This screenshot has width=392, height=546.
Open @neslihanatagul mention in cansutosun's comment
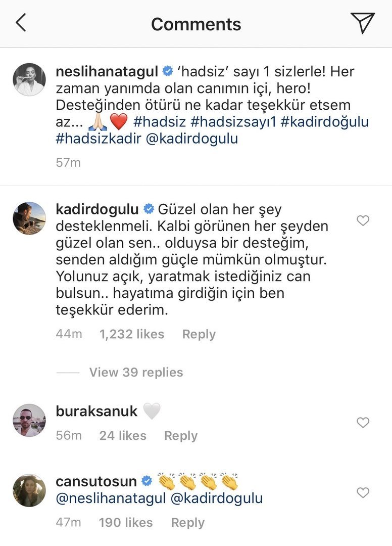(111, 498)
